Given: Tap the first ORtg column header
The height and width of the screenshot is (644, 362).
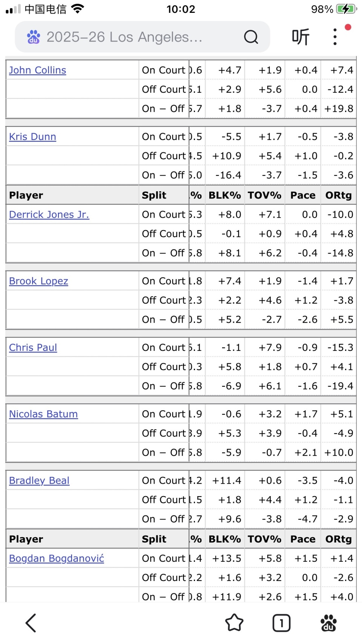Looking at the screenshot, I should 339,195.
